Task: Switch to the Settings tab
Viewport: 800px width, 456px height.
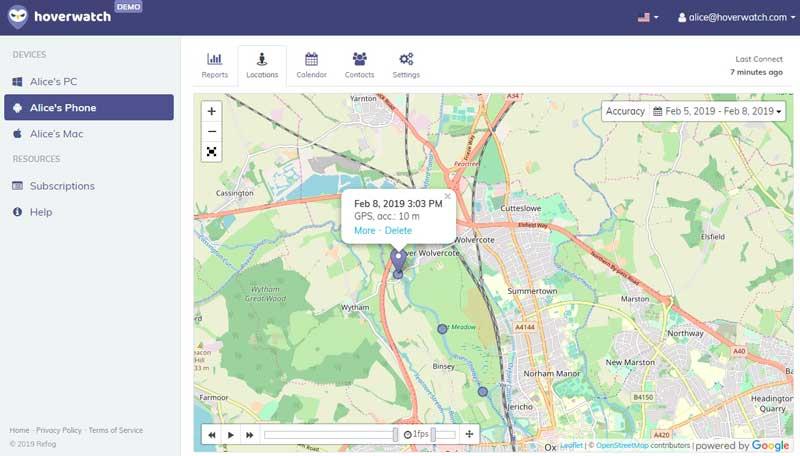Action: click(406, 65)
